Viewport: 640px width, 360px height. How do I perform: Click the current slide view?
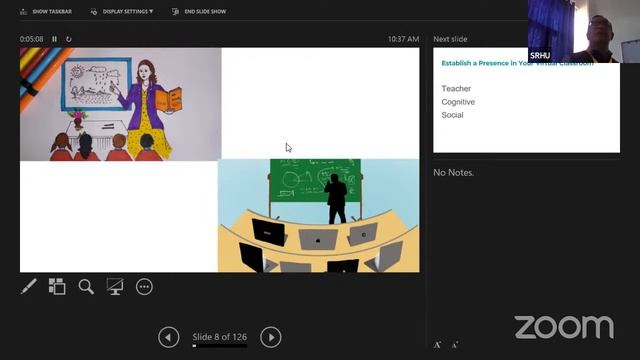[220, 160]
